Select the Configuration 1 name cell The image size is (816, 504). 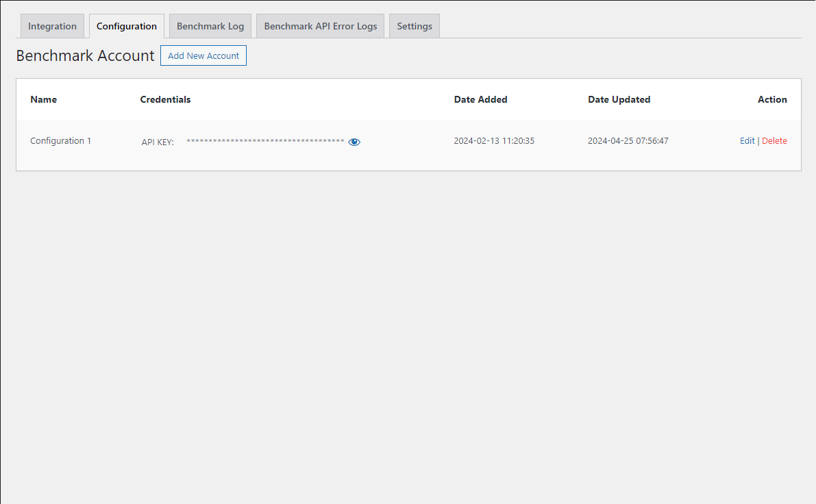(60, 141)
